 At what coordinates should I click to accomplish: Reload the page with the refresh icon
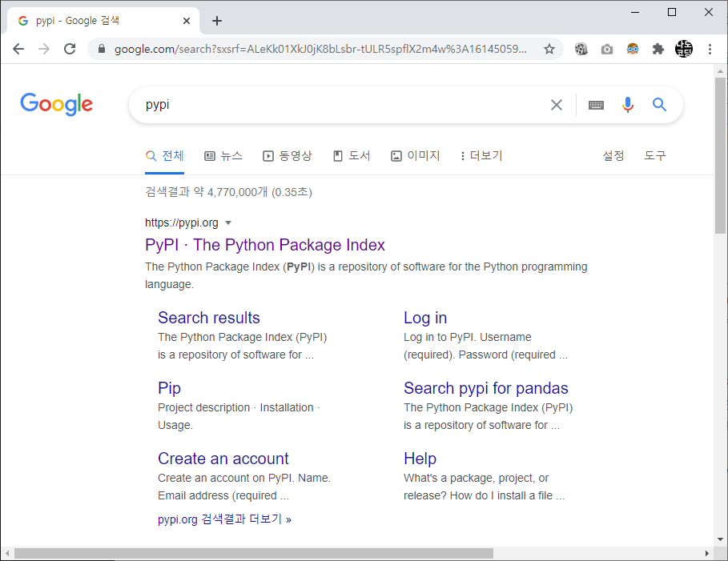[x=70, y=49]
